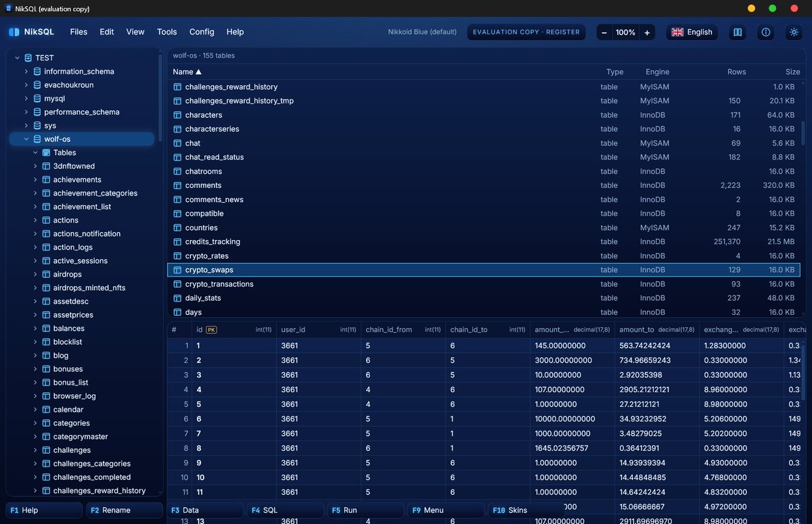
Task: Click the NikSQL logo icon
Action: click(x=14, y=32)
